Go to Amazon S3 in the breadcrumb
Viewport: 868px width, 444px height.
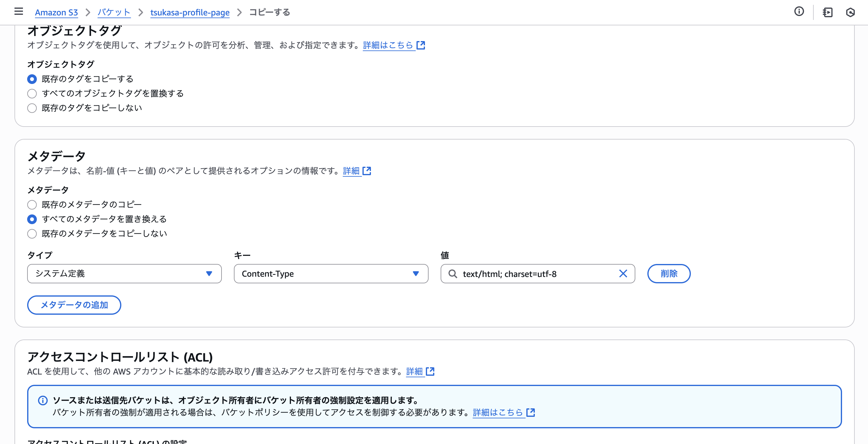(x=56, y=12)
